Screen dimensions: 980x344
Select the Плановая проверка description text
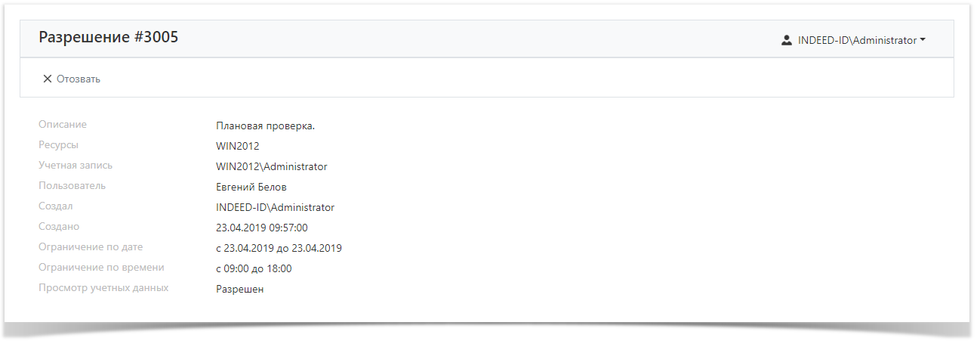(265, 126)
